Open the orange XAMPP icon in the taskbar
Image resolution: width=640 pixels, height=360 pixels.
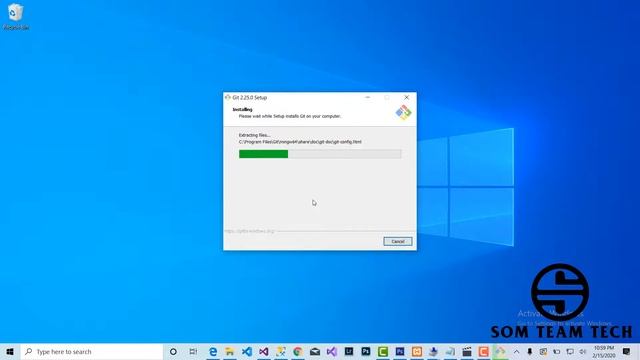click(416, 351)
